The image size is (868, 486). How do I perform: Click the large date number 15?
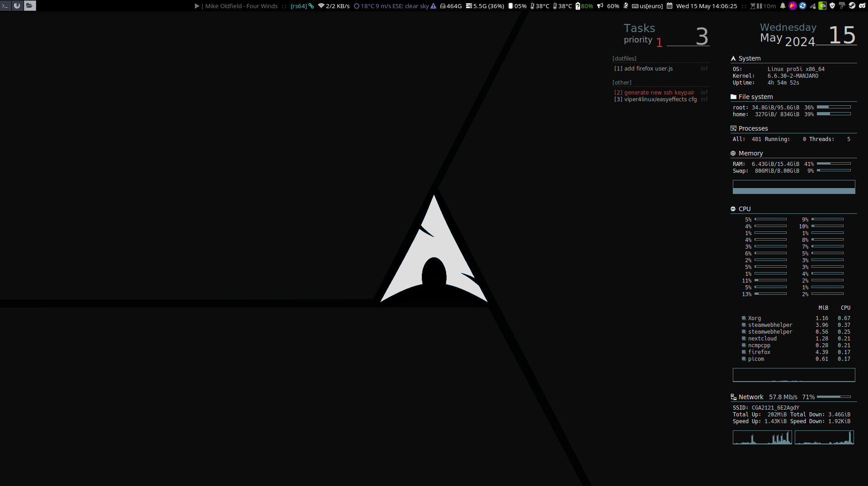[842, 35]
